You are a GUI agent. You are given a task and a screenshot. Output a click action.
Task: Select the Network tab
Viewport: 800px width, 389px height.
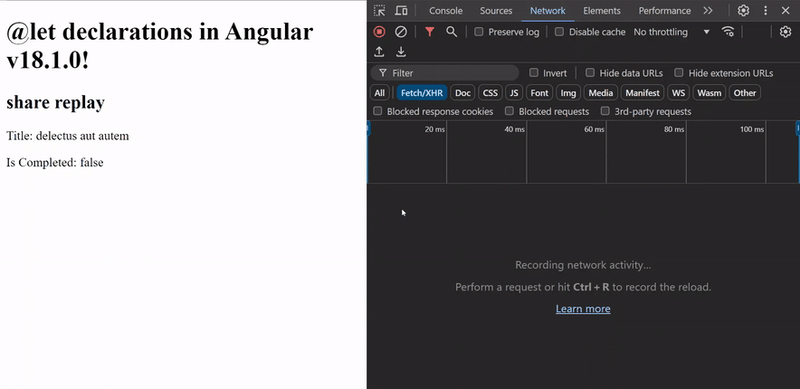[x=547, y=11]
